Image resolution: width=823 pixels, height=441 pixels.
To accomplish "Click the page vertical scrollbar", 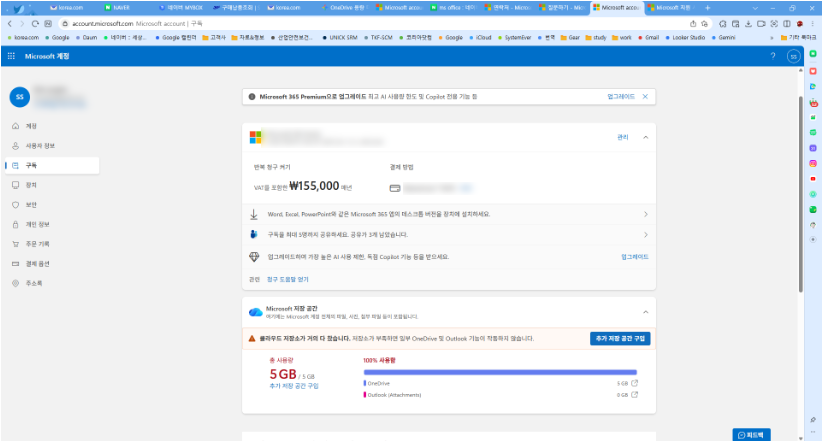I will 801,194.
